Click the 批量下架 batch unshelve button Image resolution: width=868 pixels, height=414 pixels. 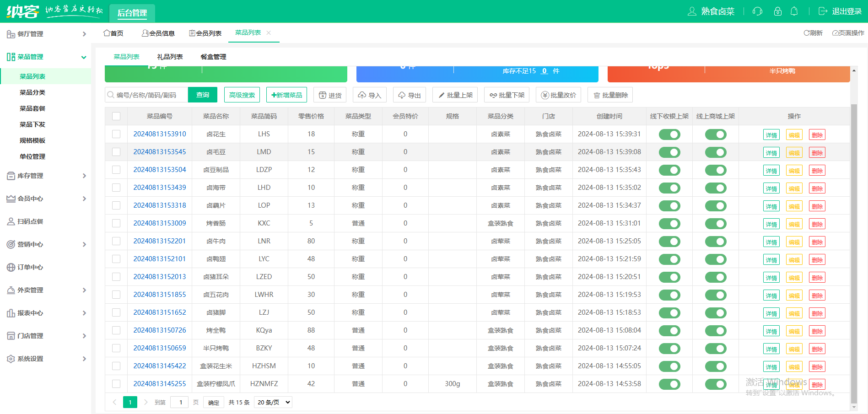[507, 95]
